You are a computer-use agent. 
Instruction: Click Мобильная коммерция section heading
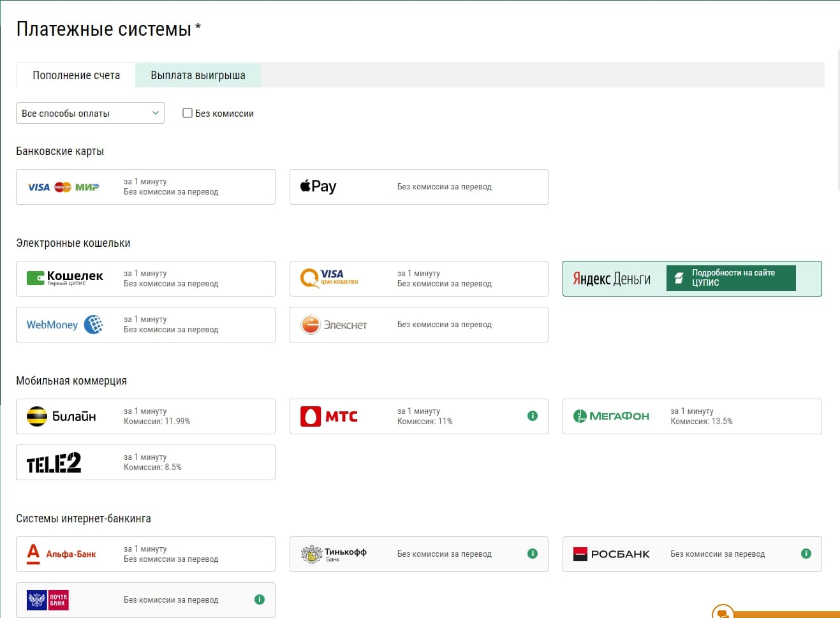pos(71,381)
